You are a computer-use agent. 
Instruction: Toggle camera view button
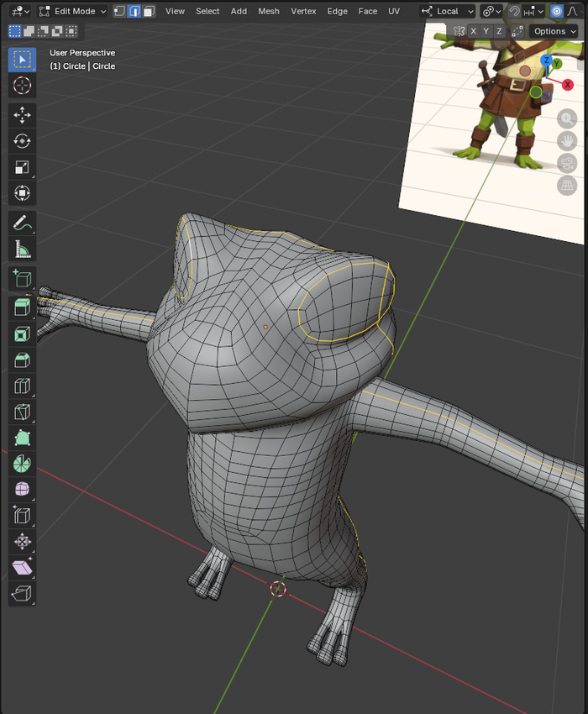[x=567, y=163]
